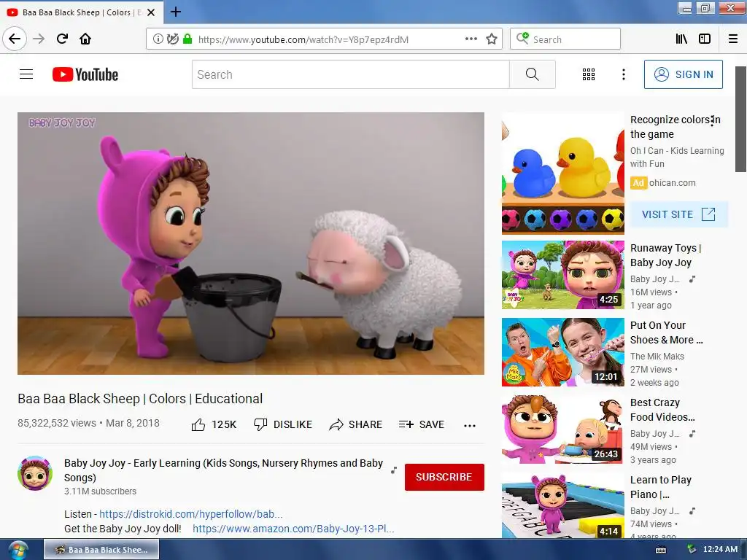
Task: Click the SHARE arrow button
Action: tap(355, 424)
